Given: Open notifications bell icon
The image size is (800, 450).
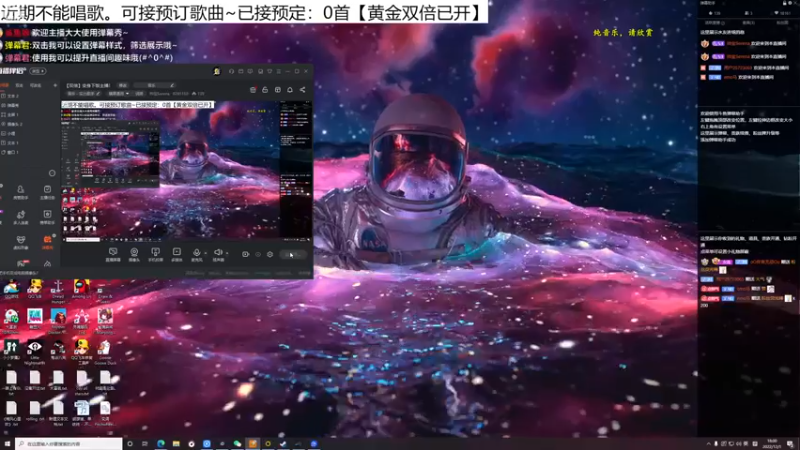Looking at the screenshot, I should tap(290, 90).
